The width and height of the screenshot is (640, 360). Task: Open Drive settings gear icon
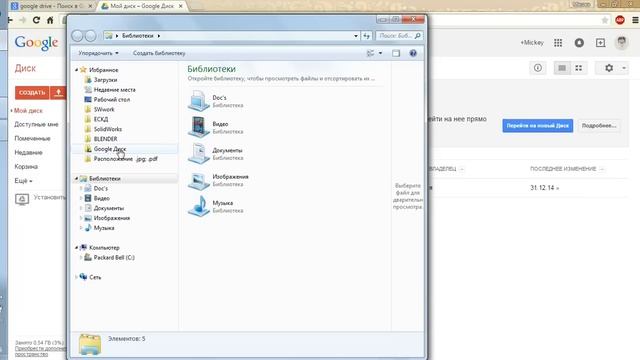tap(609, 68)
